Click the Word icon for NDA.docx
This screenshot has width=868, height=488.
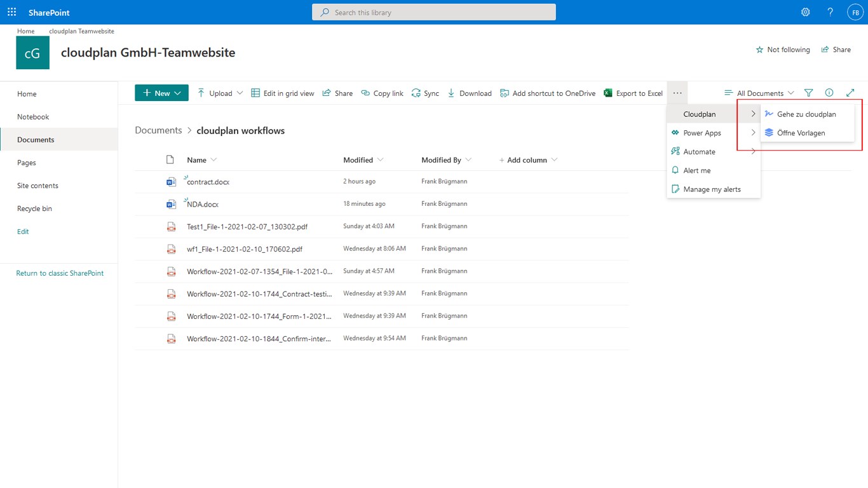170,204
